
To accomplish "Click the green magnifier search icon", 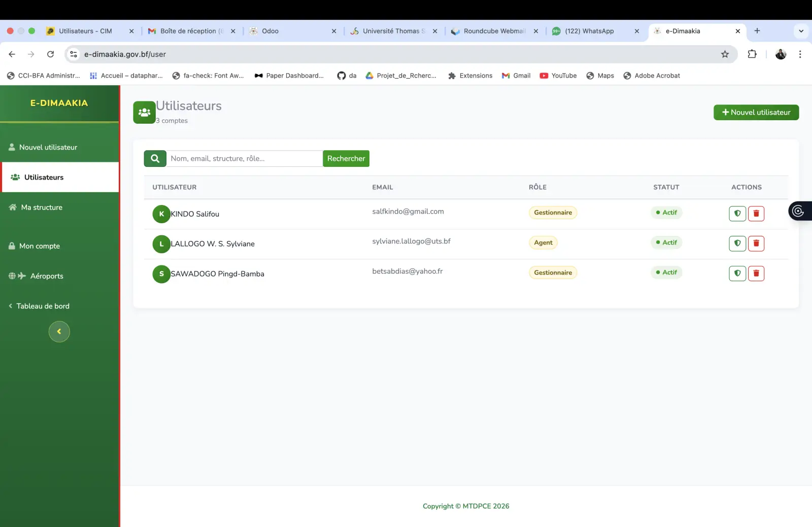I will click(x=155, y=159).
